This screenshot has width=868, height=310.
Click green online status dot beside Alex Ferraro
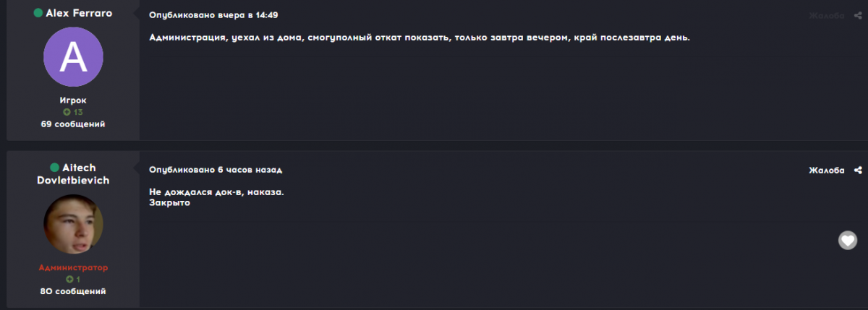coord(38,13)
